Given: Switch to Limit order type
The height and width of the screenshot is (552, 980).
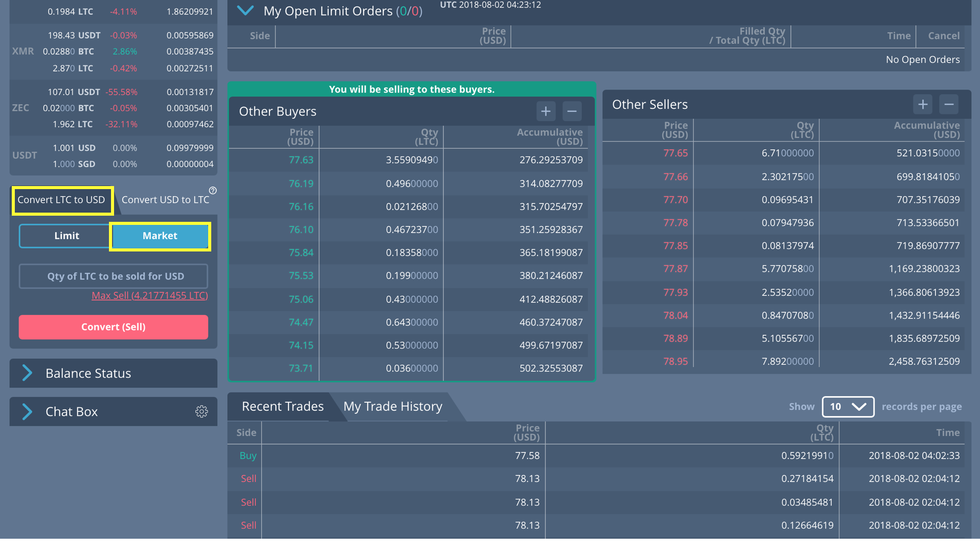Looking at the screenshot, I should point(66,236).
